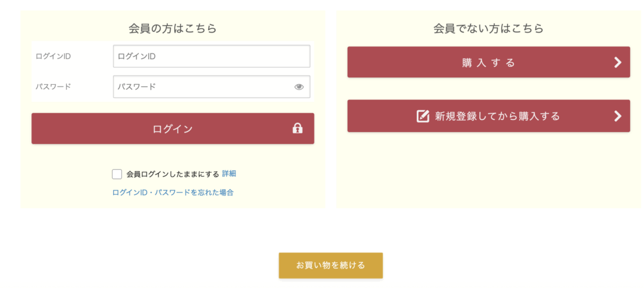Click the chevron arrow on the 購入する button
Screen dimensions: 644x288
click(x=618, y=62)
